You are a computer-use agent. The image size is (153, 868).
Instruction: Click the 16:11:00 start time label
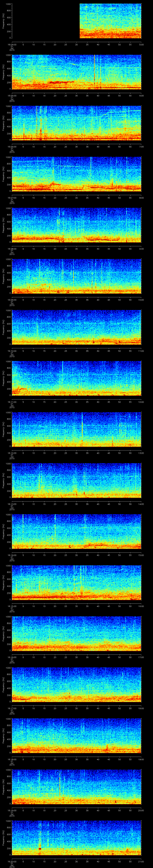coord(12,402)
